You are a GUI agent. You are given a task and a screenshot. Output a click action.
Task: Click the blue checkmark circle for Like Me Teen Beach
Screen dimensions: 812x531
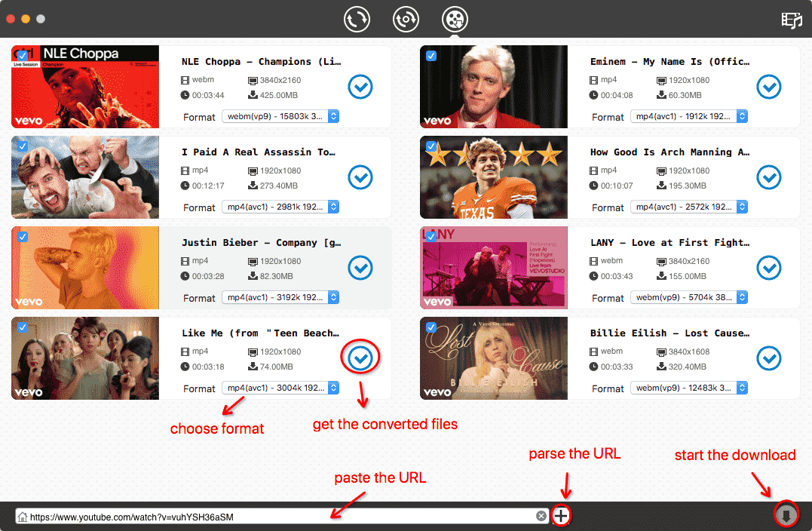click(x=360, y=358)
